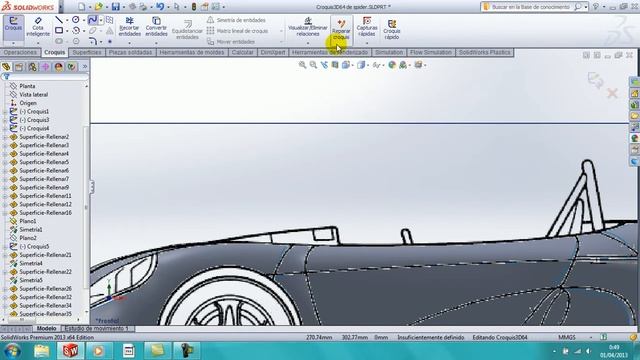Viewport: 640px width, 360px height.
Task: Switch to the Superficies tab
Action: (x=87, y=52)
